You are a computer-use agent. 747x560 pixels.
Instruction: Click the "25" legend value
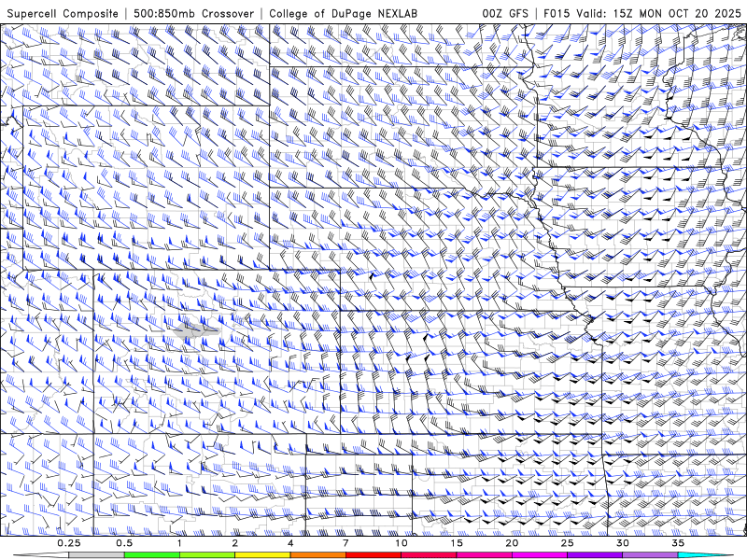click(567, 543)
